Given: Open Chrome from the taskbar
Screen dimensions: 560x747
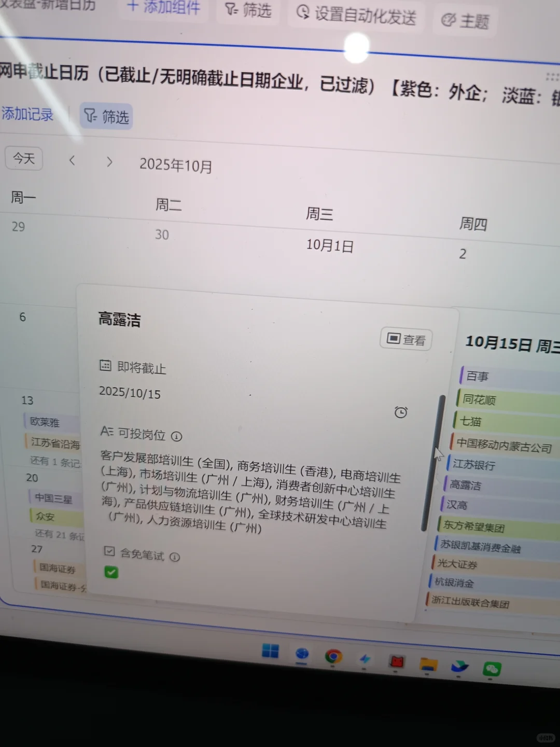Looking at the screenshot, I should [333, 656].
